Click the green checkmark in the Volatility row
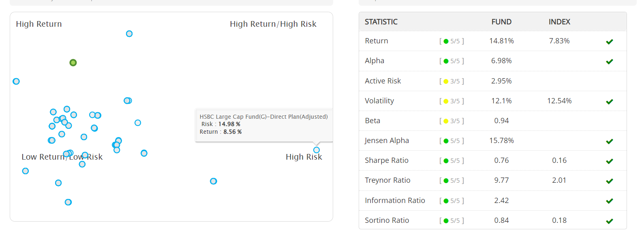Viewport: 644px width, 235px height. (609, 101)
